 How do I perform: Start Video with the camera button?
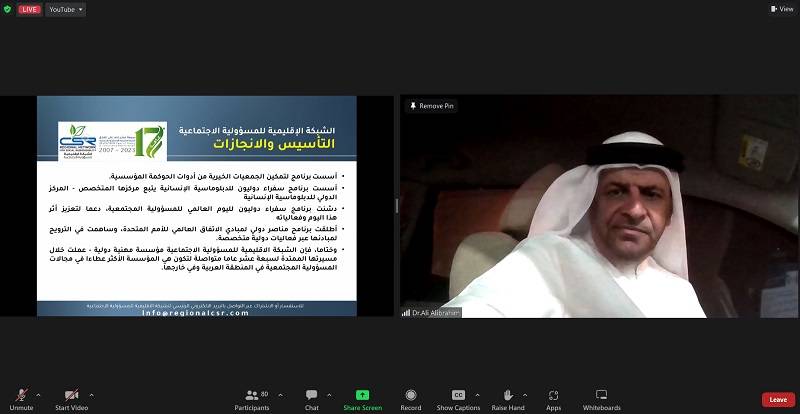[71, 395]
